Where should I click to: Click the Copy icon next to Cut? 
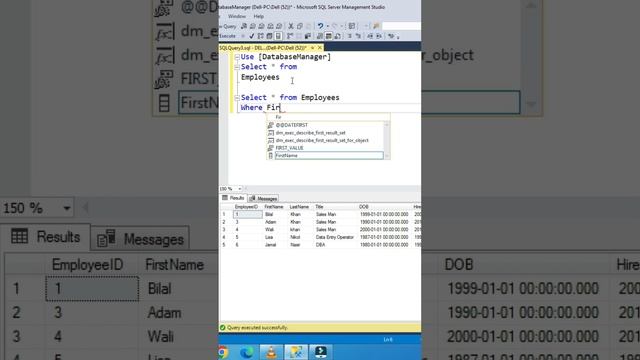300,26
